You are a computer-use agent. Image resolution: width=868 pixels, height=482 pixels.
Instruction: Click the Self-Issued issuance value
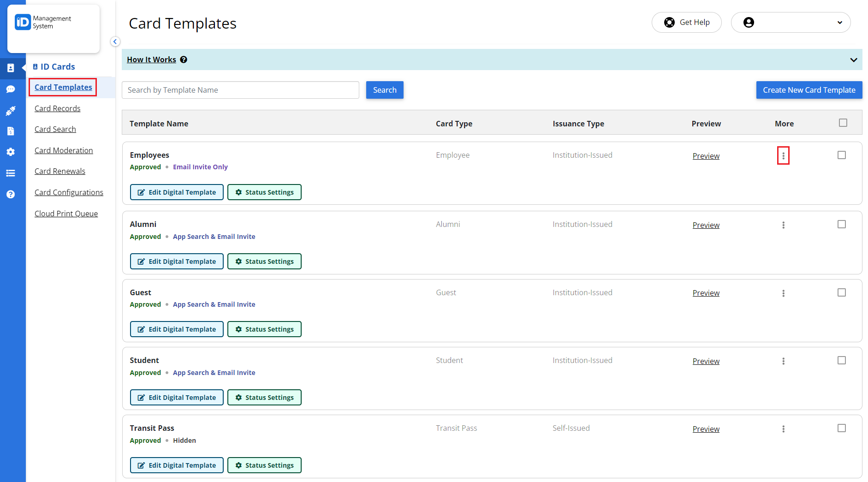point(571,428)
